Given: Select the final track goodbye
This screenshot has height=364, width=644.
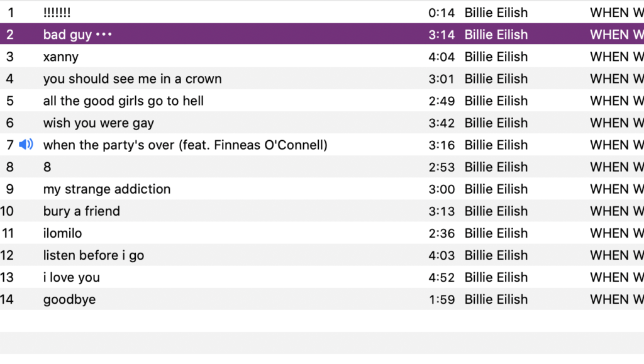Looking at the screenshot, I should [69, 300].
